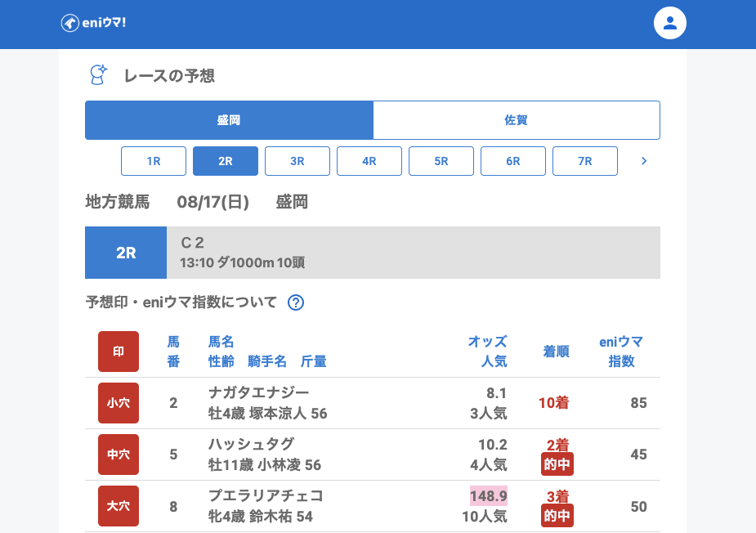
Task: Select race 3R button
Action: pyautogui.click(x=297, y=161)
